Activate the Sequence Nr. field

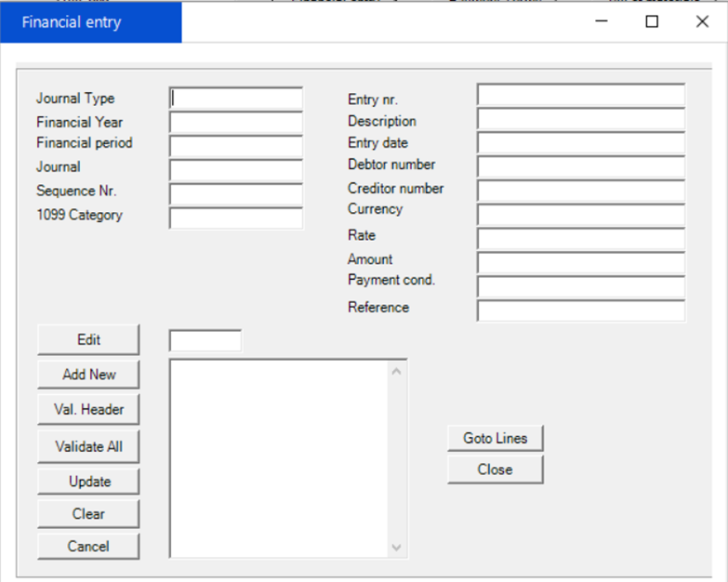point(236,194)
